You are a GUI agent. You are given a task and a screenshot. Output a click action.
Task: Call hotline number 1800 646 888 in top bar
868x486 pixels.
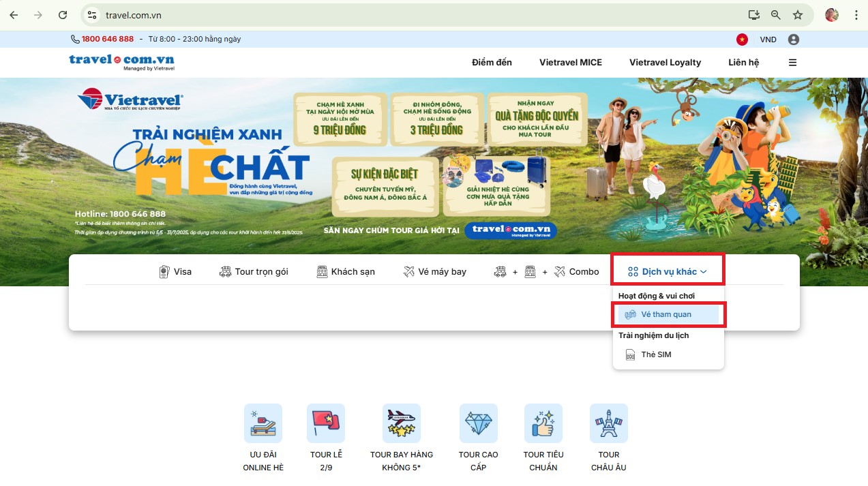point(108,39)
